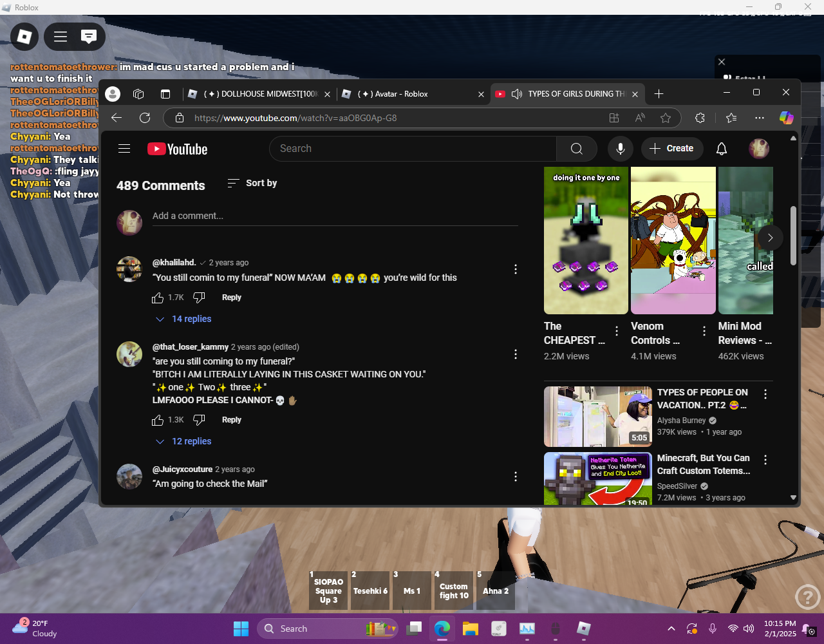The image size is (824, 644).
Task: Open Edge favorites list icon
Action: pos(731,118)
